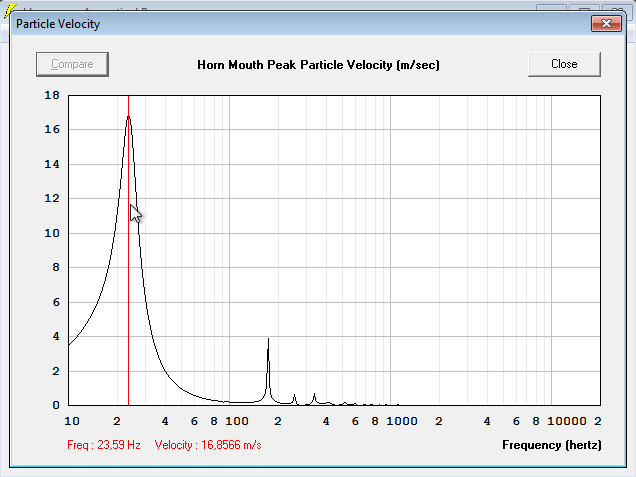
Task: Click the Close button beside the chart title
Action: pos(564,64)
